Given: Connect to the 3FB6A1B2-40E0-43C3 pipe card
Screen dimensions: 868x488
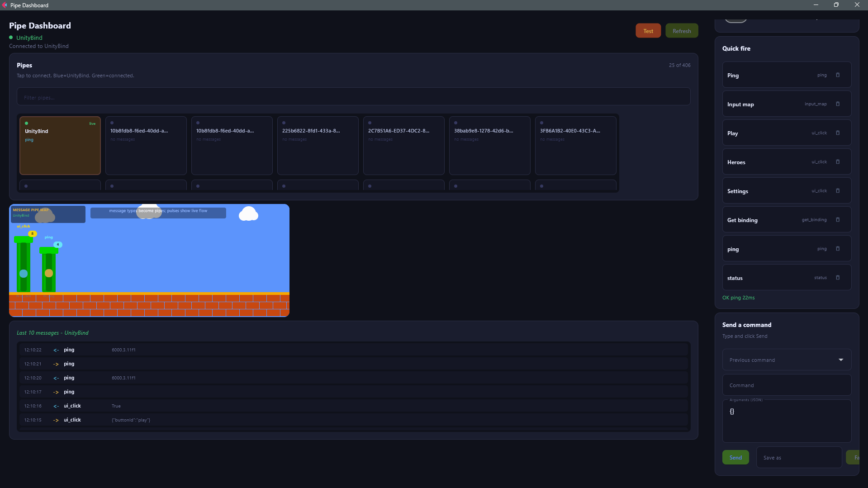Looking at the screenshot, I should [575, 146].
